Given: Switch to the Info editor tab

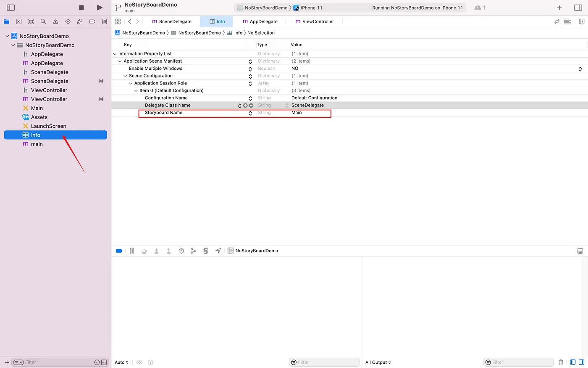Looking at the screenshot, I should point(217,21).
